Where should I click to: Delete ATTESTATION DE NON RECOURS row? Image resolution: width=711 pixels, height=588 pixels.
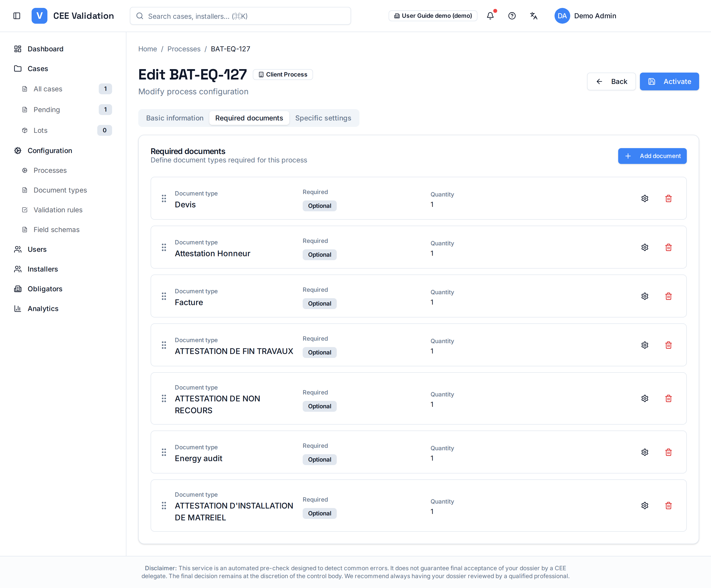668,398
